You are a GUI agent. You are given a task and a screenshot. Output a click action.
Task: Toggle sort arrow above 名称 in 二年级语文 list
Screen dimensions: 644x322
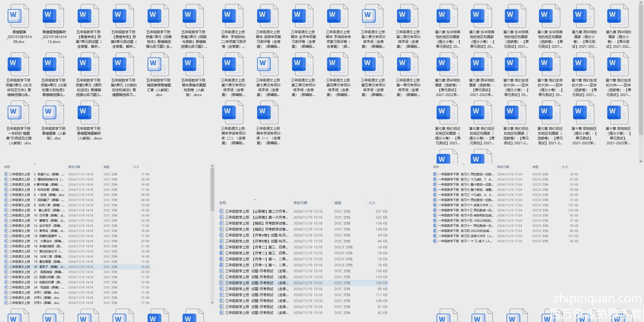click(x=34, y=164)
